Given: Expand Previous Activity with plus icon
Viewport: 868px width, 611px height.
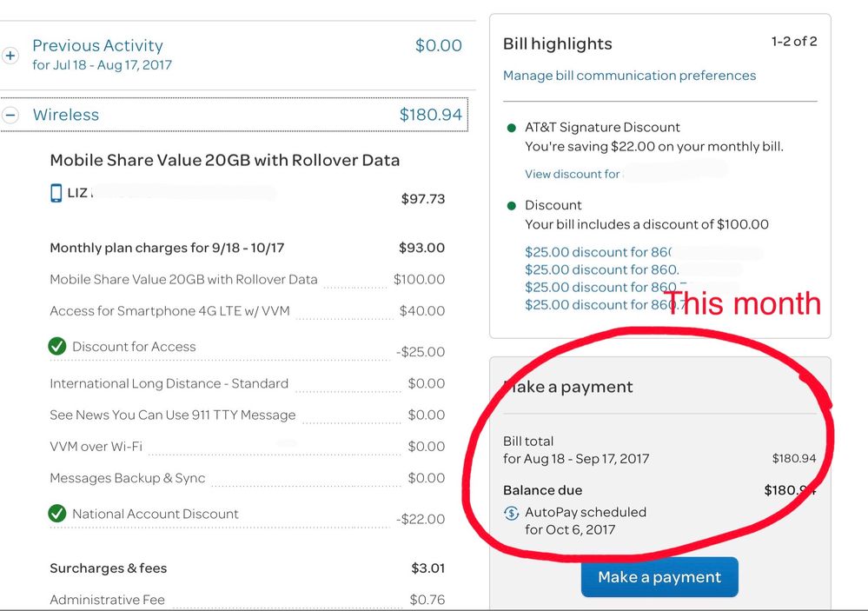Looking at the screenshot, I should pos(10,56).
